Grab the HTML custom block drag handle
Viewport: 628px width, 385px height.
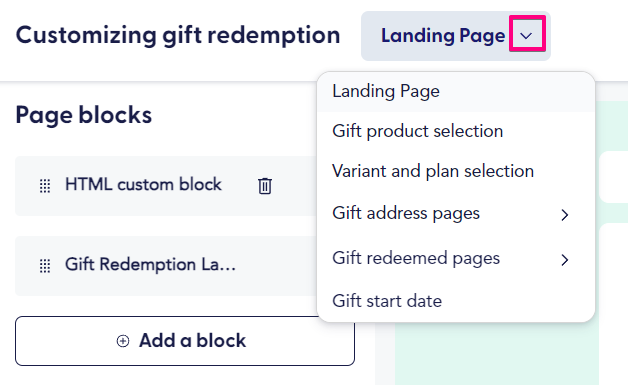point(45,186)
